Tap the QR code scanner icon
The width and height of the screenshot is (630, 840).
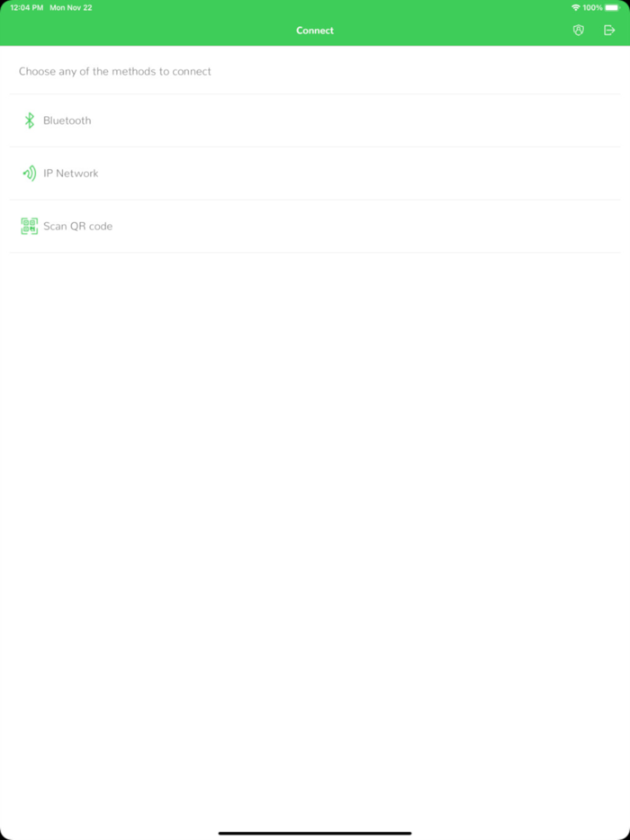(x=30, y=226)
